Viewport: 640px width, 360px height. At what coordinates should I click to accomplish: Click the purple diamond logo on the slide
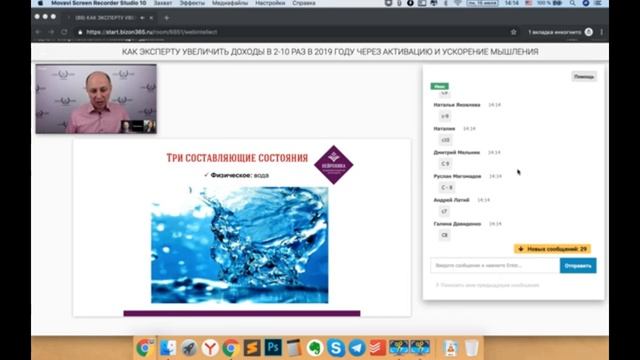coord(333,165)
